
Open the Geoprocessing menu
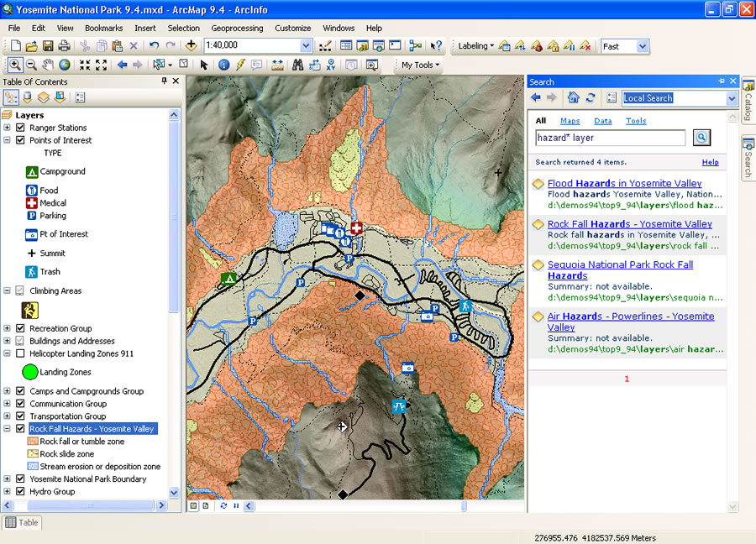pyautogui.click(x=237, y=28)
